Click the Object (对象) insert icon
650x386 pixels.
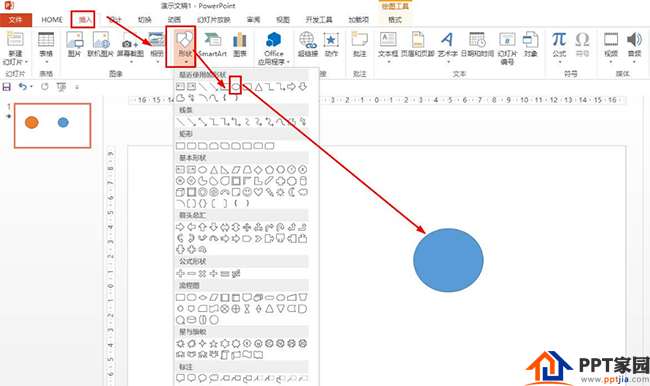(531, 39)
